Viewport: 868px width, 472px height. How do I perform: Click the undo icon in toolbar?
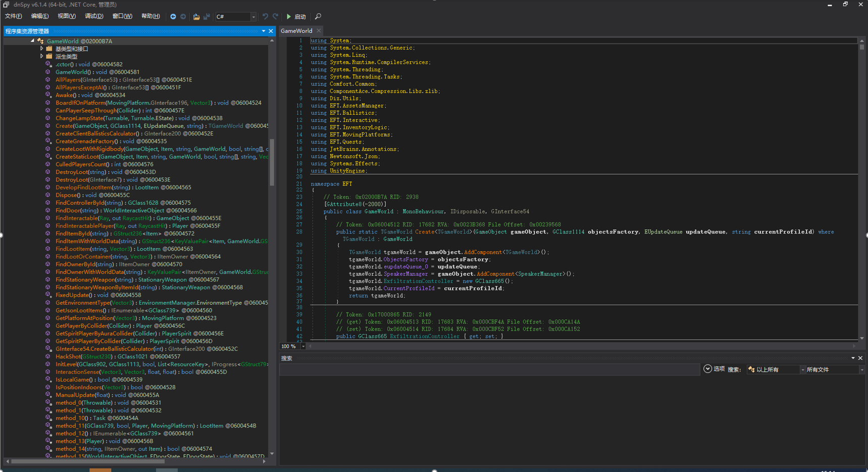265,17
